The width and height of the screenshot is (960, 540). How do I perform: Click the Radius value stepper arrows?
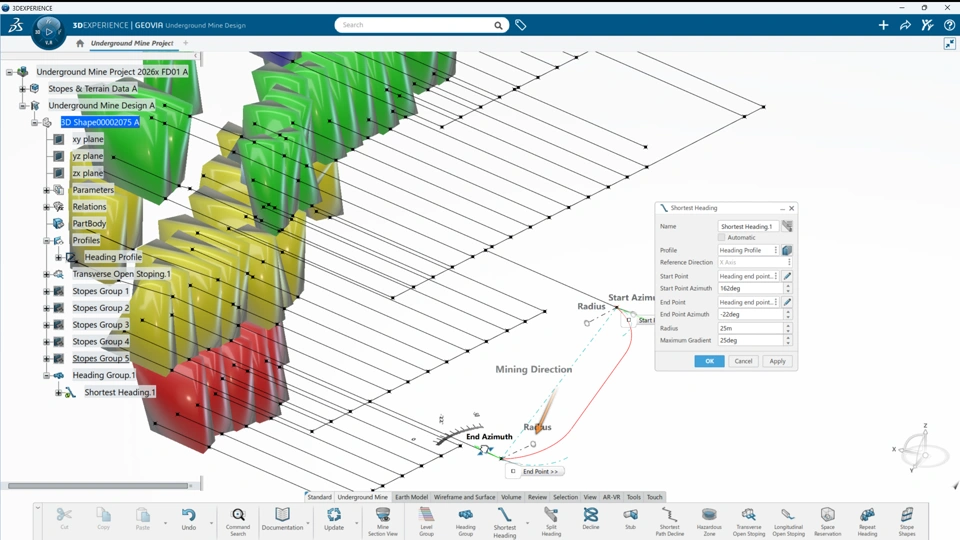(788, 328)
